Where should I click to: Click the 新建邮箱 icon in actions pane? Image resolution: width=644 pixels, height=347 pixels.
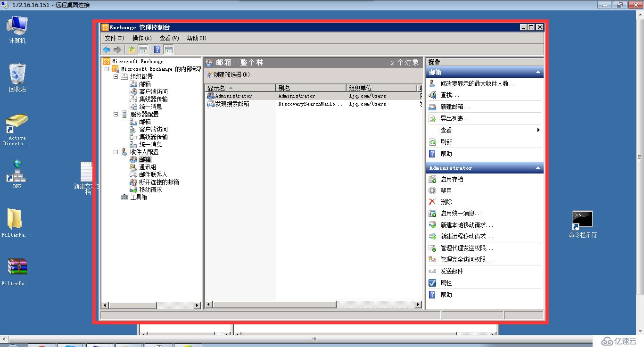point(432,107)
